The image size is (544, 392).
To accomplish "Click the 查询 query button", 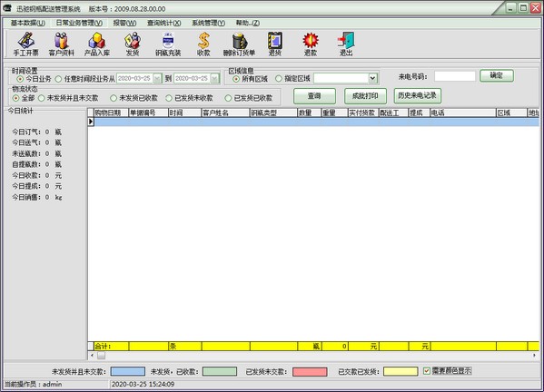I will point(314,96).
